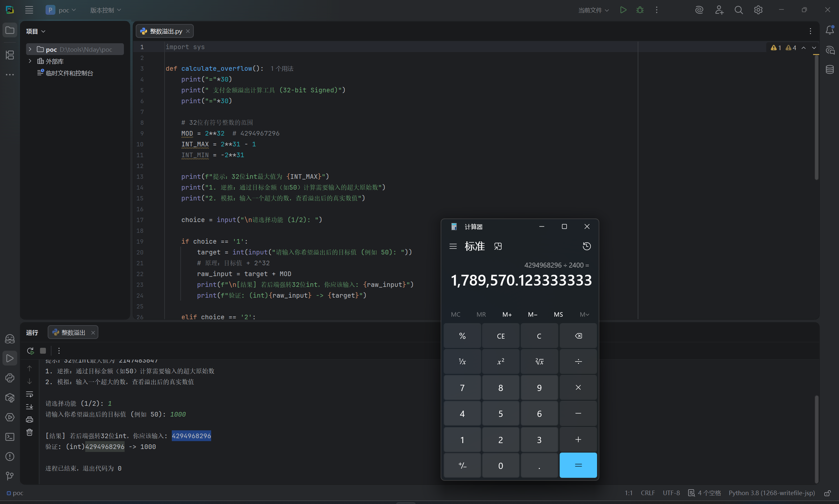
Task: Toggle calculator always-on-top mode
Action: (x=498, y=246)
